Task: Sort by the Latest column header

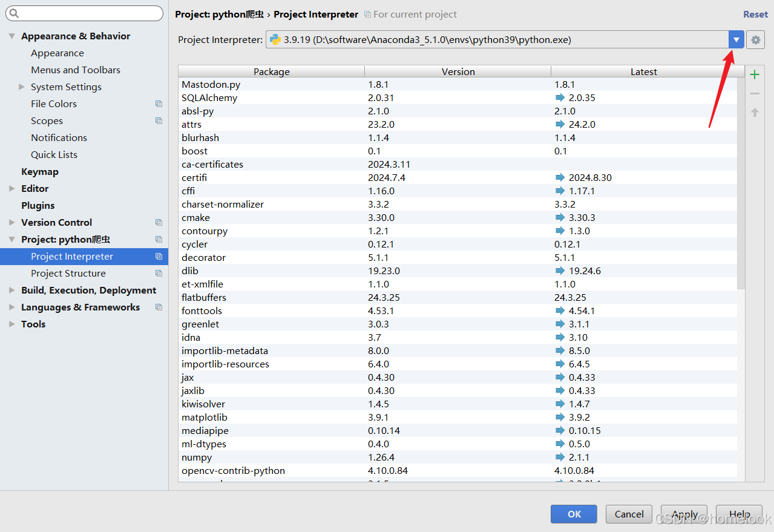Action: 644,71
